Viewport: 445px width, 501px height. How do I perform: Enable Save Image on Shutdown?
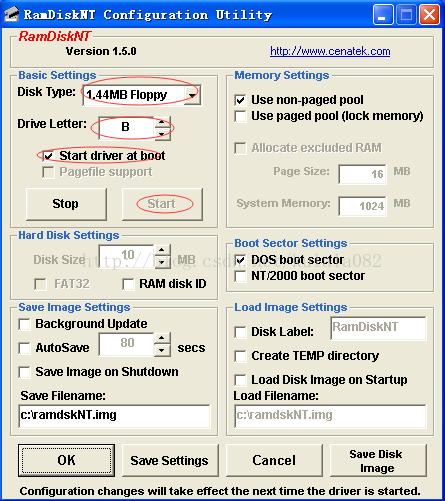pyautogui.click(x=24, y=372)
